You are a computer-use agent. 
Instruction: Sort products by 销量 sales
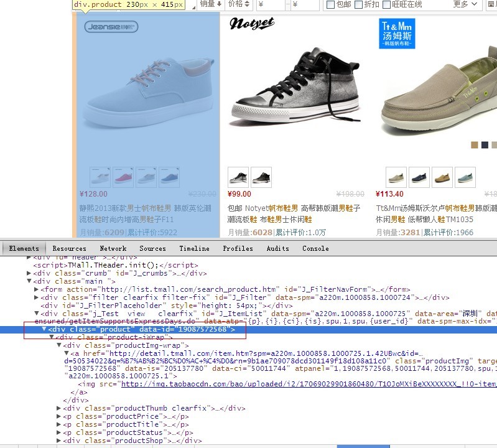(x=210, y=4)
